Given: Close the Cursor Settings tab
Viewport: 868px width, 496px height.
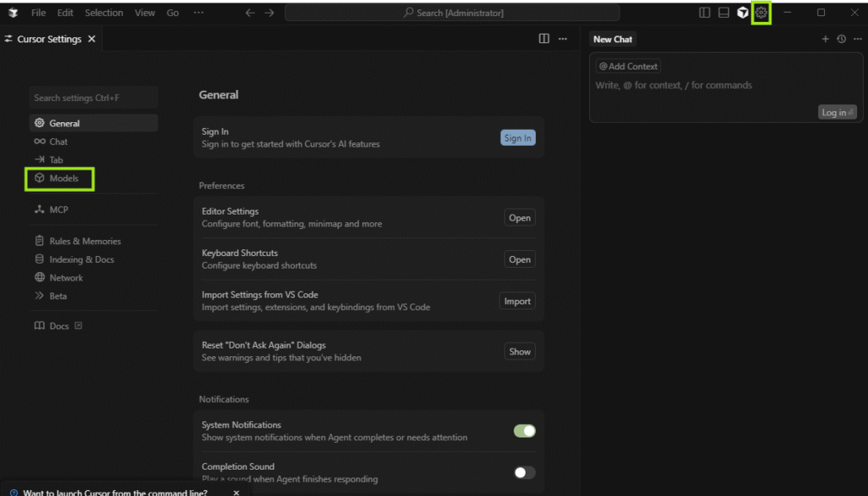Looking at the screenshot, I should 92,39.
